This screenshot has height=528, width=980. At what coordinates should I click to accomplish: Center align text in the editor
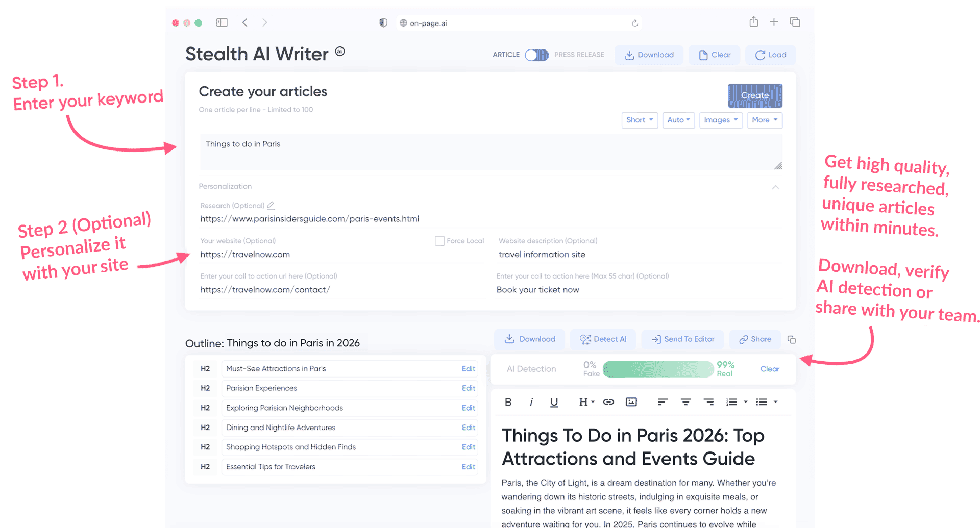click(685, 402)
